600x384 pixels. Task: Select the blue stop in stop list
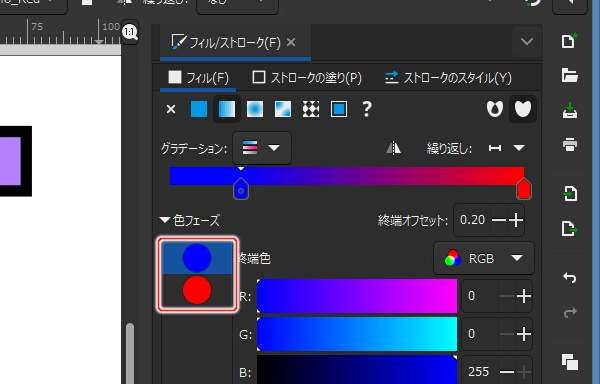(x=197, y=258)
